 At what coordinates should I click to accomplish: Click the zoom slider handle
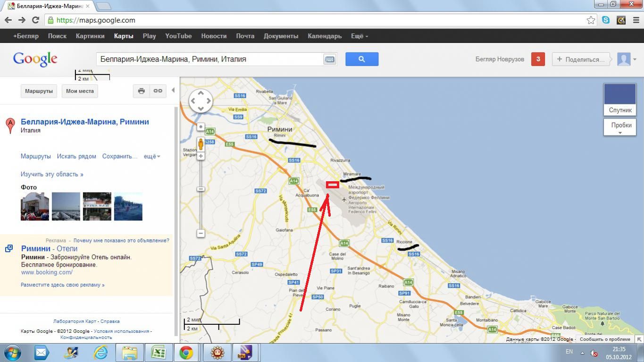(201, 189)
